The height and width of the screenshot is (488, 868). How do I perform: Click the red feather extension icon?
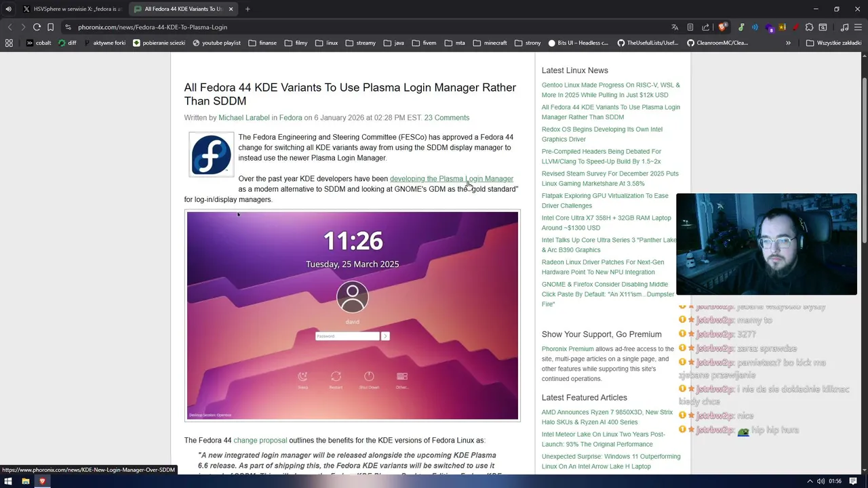pos(795,27)
